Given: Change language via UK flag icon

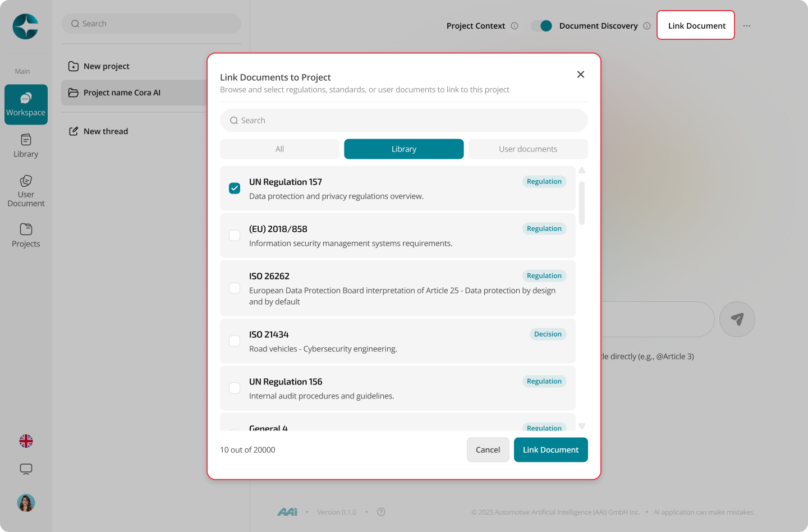Looking at the screenshot, I should coord(26,441).
